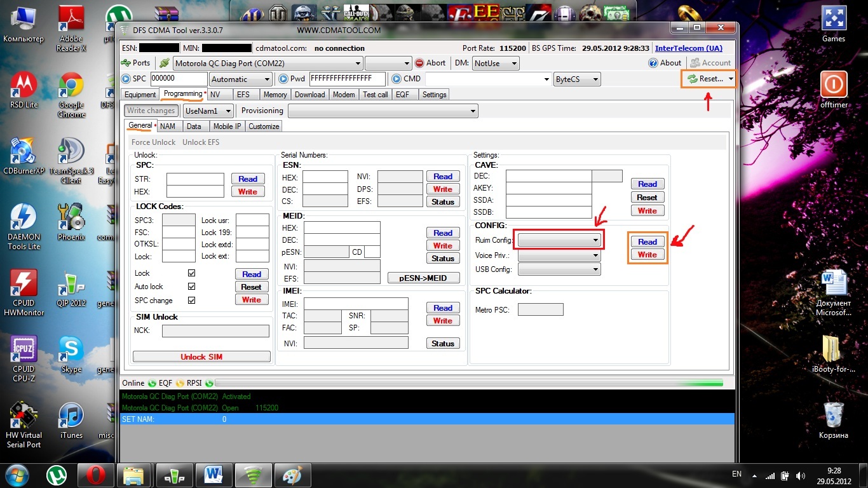Select the offtimer desktop icon
The image size is (868, 488).
point(834,91)
